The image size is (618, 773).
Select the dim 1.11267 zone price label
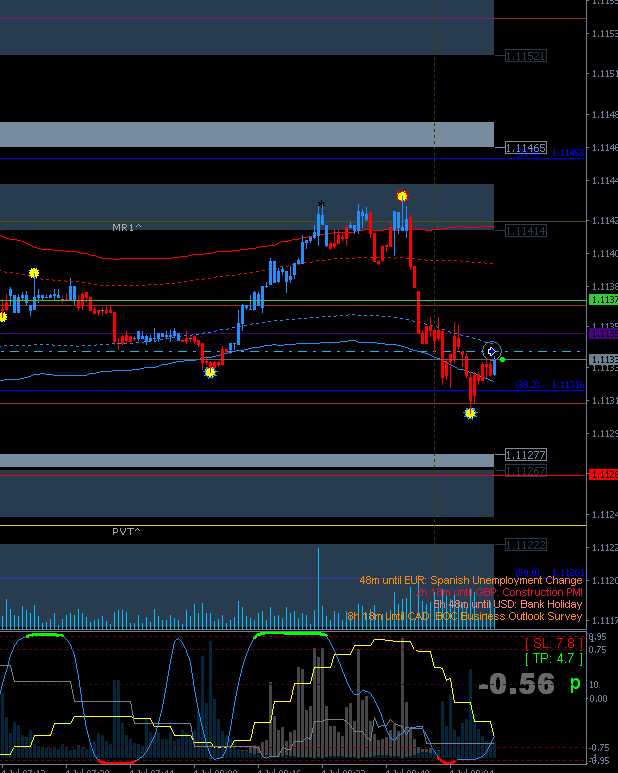point(526,471)
